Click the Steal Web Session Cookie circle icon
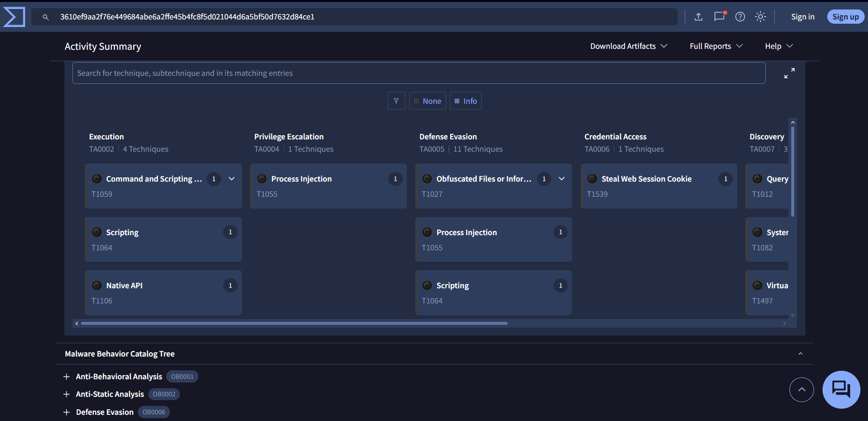 click(x=592, y=179)
